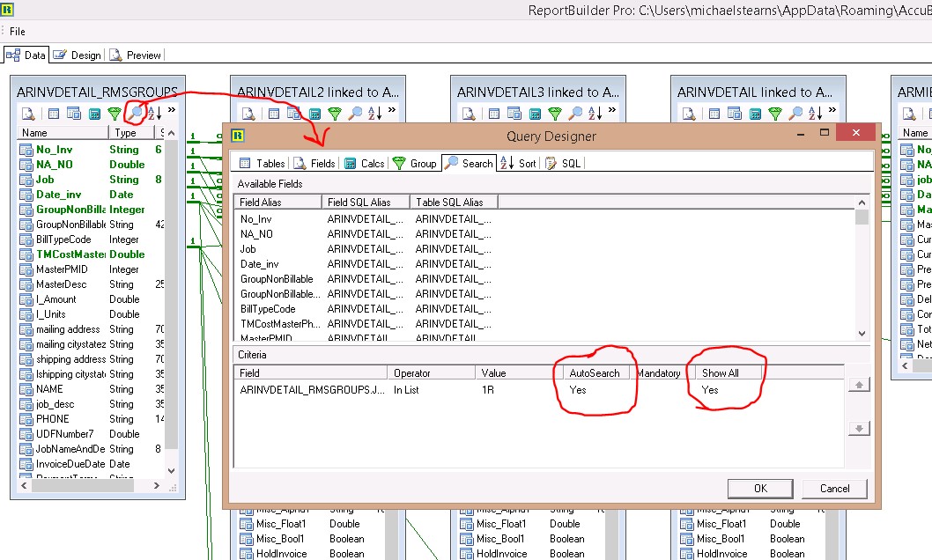The height and width of the screenshot is (560, 932).
Task: Click Available Fields scrollbar down arrow
Action: [862, 334]
